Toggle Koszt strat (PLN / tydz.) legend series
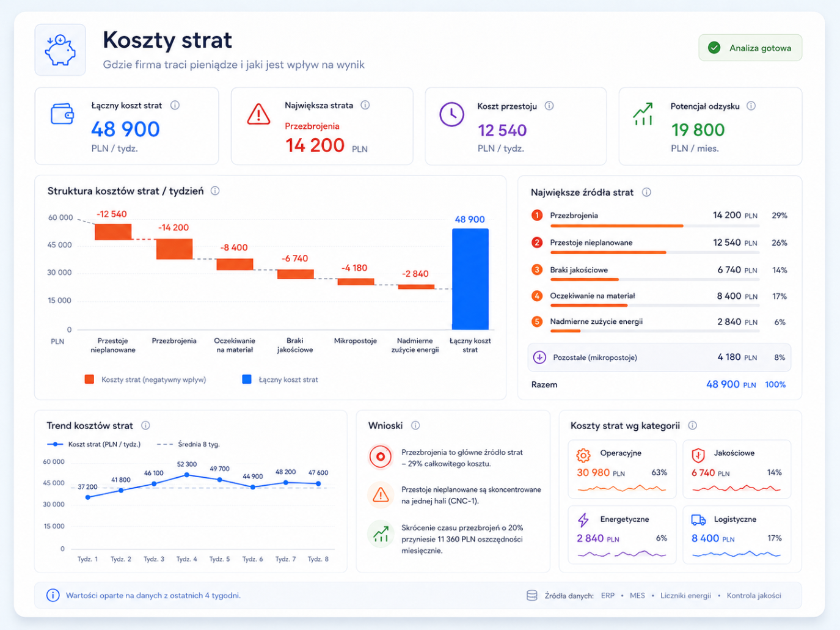The height and width of the screenshot is (630, 840). click(x=94, y=444)
